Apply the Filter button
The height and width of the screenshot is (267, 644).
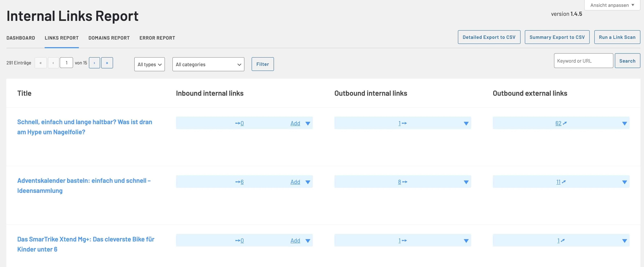(x=262, y=64)
